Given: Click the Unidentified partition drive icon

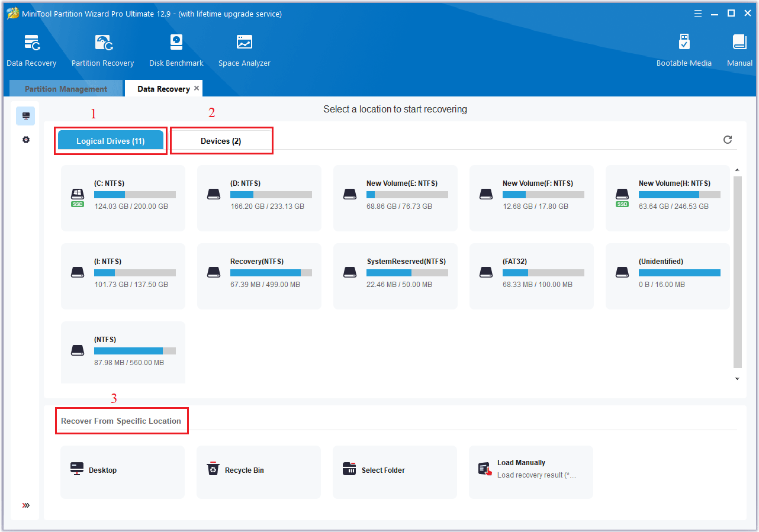Looking at the screenshot, I should pos(622,272).
